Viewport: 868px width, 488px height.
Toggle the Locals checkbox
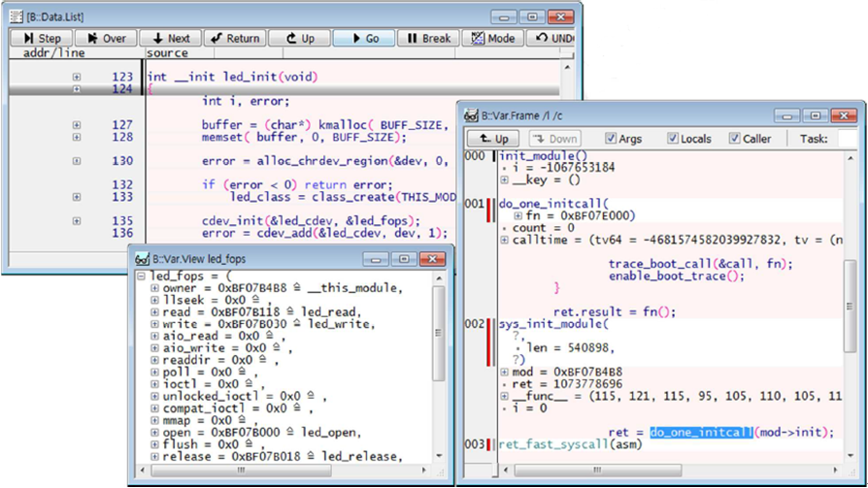point(672,139)
